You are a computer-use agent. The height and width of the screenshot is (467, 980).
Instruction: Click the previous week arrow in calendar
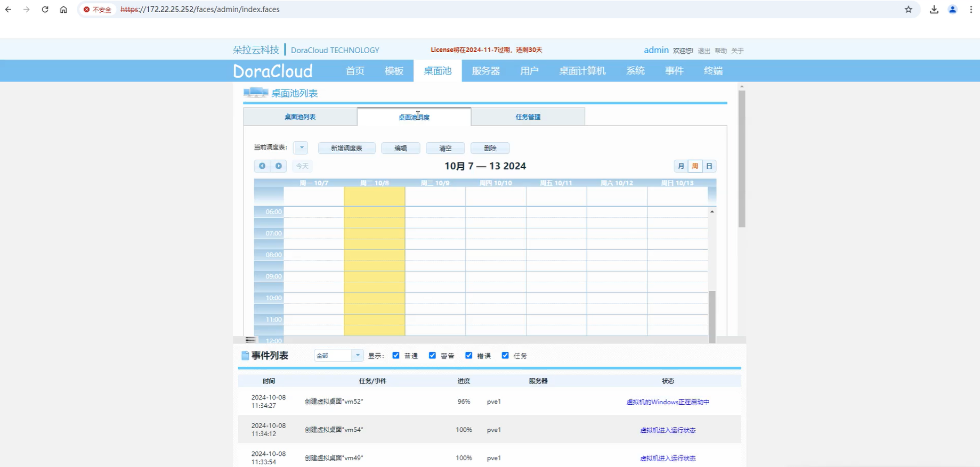[262, 166]
